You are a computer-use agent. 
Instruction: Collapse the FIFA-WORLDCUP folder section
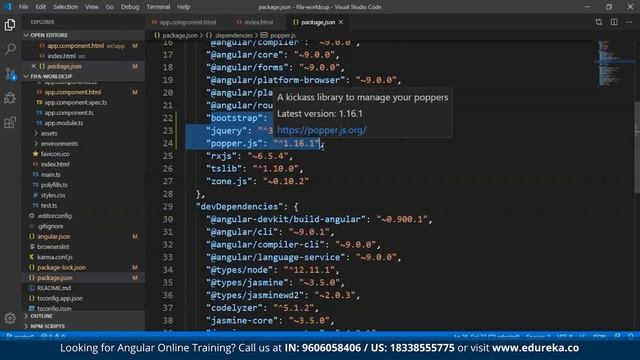(x=83, y=76)
